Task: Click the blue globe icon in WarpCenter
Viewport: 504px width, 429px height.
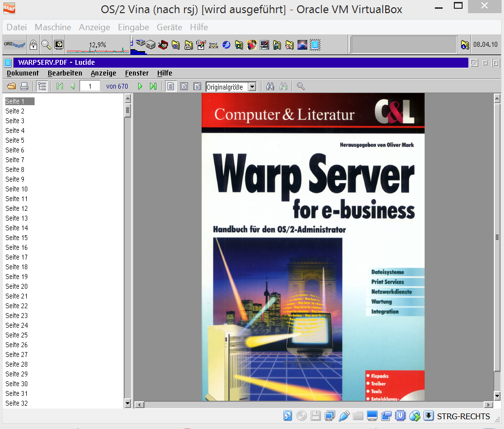Action: point(226,45)
